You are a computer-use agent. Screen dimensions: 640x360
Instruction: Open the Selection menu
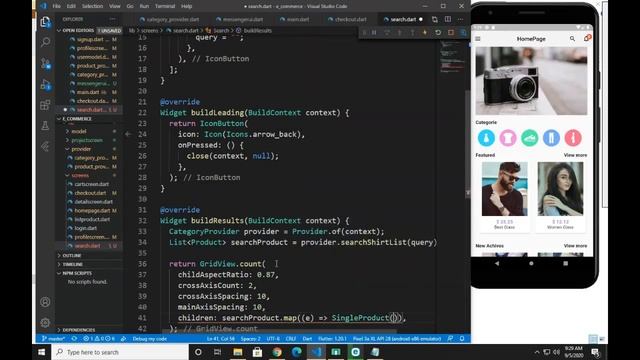pos(92,6)
